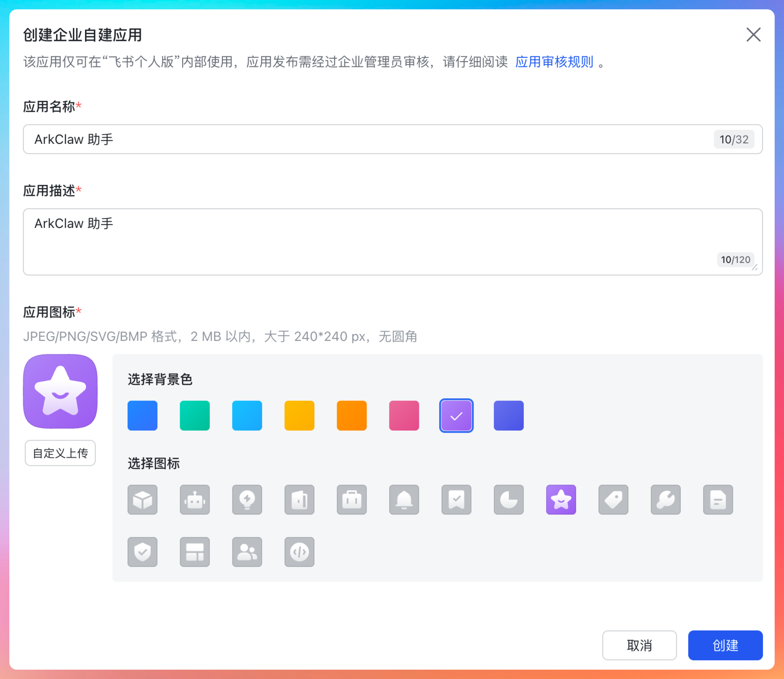This screenshot has width=784, height=679.
Task: Choose the document file icon
Action: click(x=718, y=499)
